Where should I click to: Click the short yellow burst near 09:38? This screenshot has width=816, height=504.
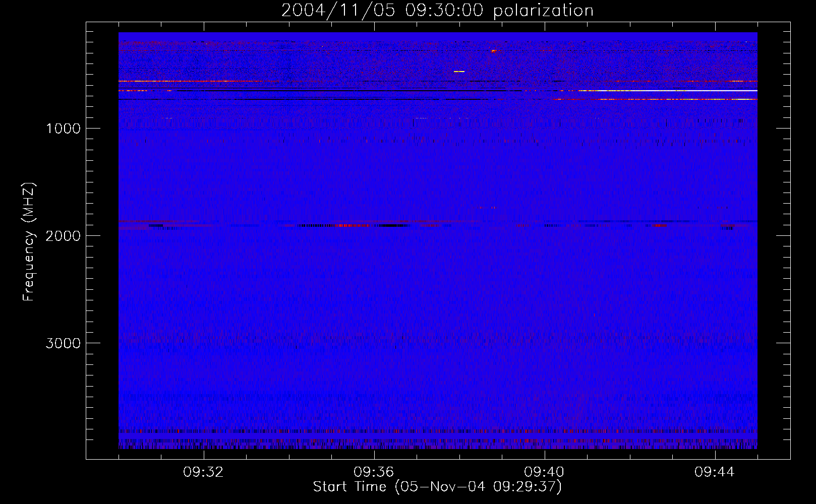459,72
